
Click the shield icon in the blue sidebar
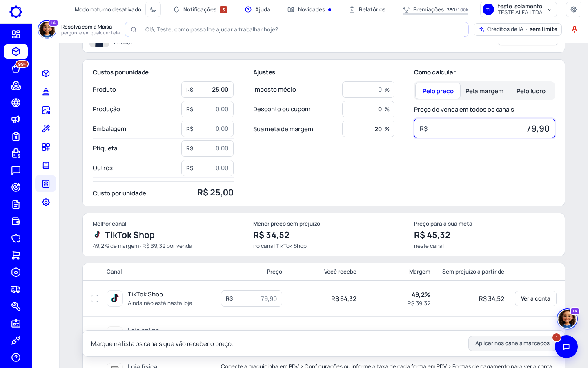16,238
